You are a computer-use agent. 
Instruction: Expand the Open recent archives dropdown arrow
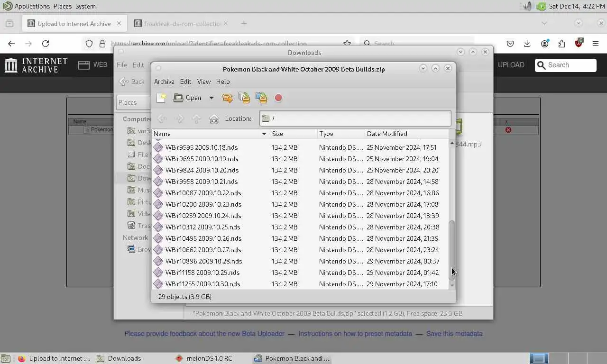pyautogui.click(x=212, y=98)
